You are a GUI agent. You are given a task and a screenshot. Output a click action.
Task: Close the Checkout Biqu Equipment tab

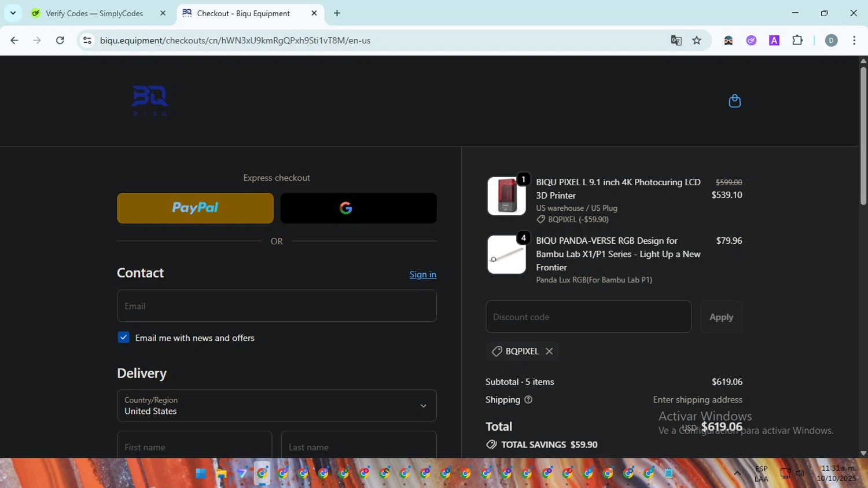tap(314, 13)
